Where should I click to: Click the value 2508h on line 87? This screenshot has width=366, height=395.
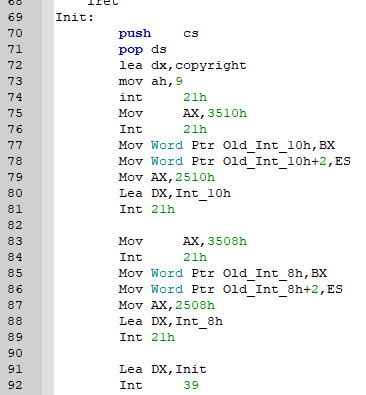point(195,305)
